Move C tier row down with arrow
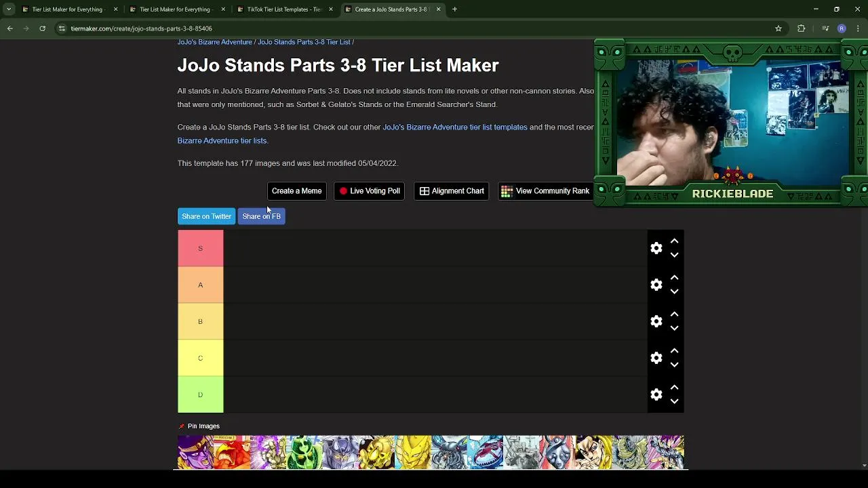 click(674, 365)
